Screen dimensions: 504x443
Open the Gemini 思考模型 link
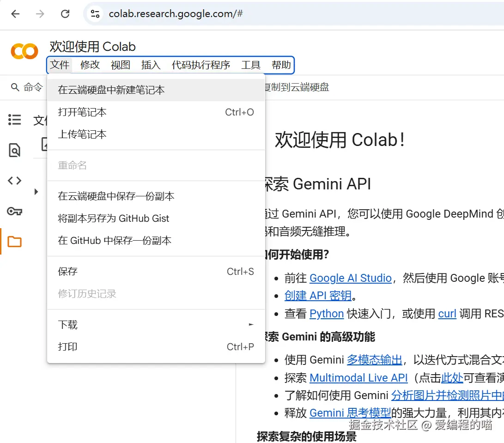click(350, 413)
